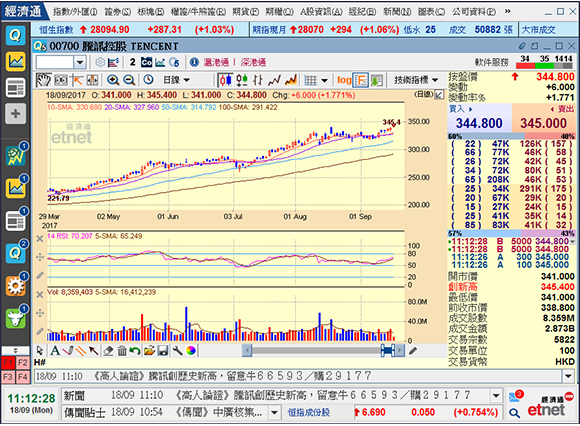580x426 pixels.
Task: Click the chart range slider handle
Action: (388, 350)
